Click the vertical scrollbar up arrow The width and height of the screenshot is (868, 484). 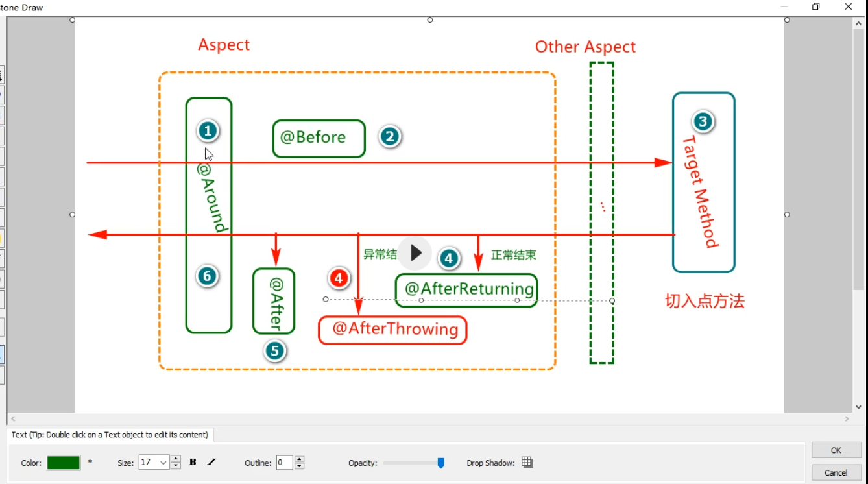859,24
